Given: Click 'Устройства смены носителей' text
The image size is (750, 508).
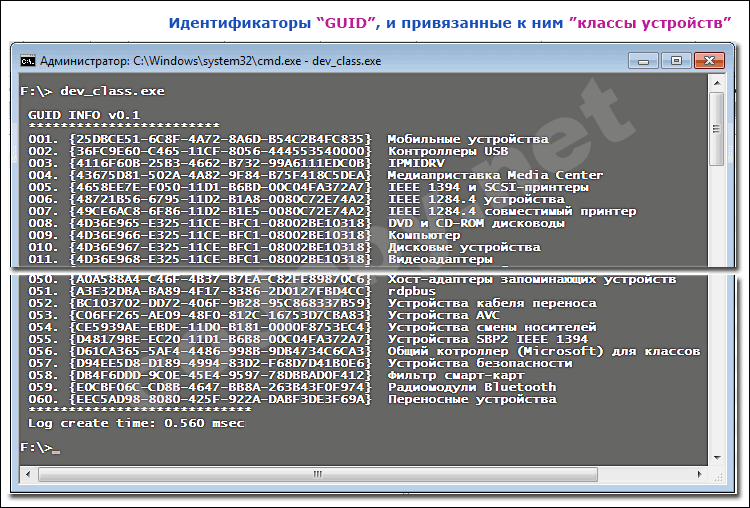Looking at the screenshot, I should tap(492, 327).
